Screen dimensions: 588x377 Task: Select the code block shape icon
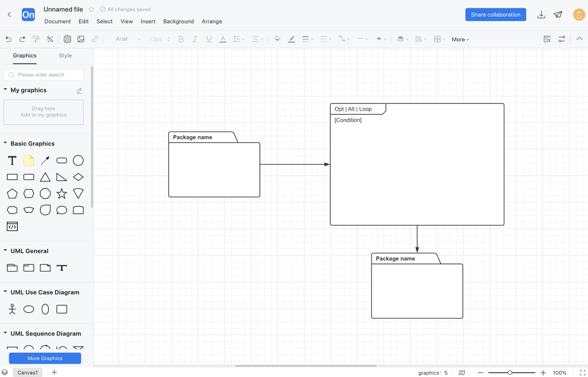tap(12, 226)
